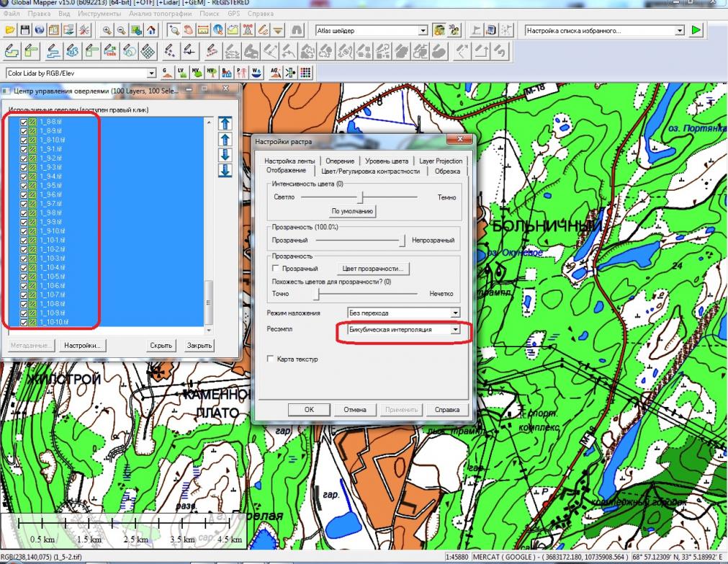
Task: Click the Home full-view icon
Action: (x=150, y=30)
